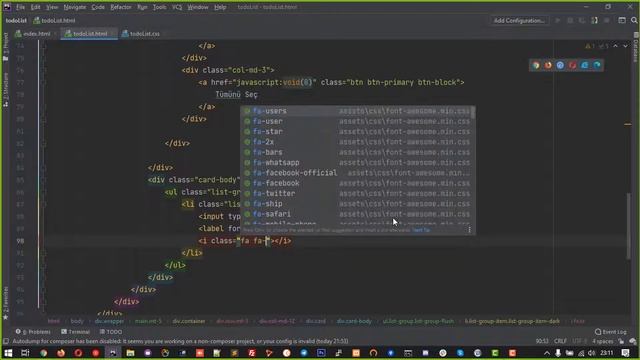Open the Window menu
The height and width of the screenshot is (360, 640).
(x=198, y=7)
